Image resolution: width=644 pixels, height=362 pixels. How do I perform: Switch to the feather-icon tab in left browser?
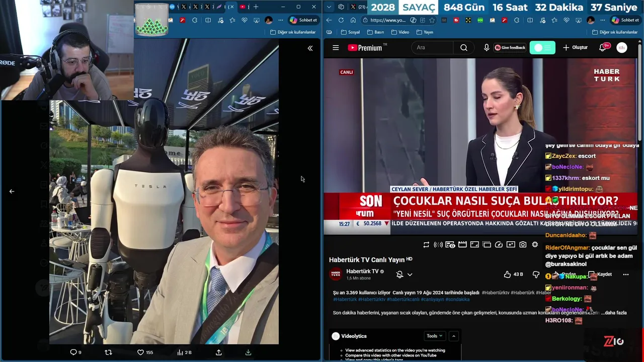(x=219, y=7)
